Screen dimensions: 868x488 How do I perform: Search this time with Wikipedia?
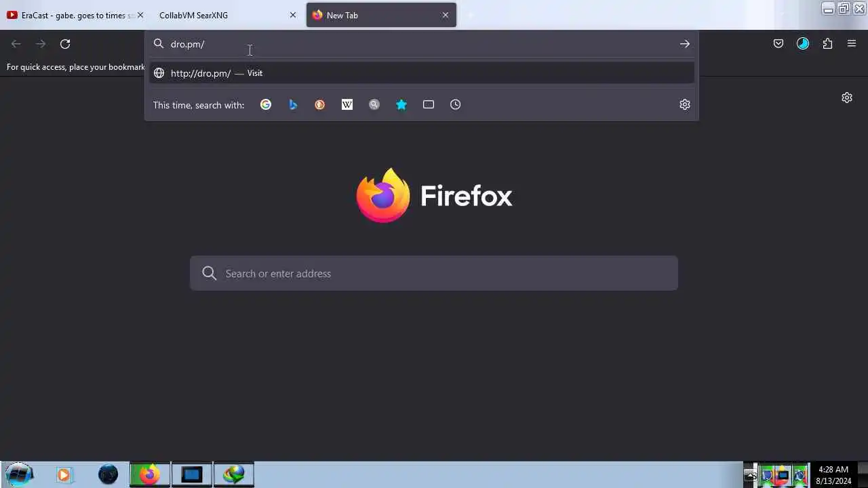(347, 104)
